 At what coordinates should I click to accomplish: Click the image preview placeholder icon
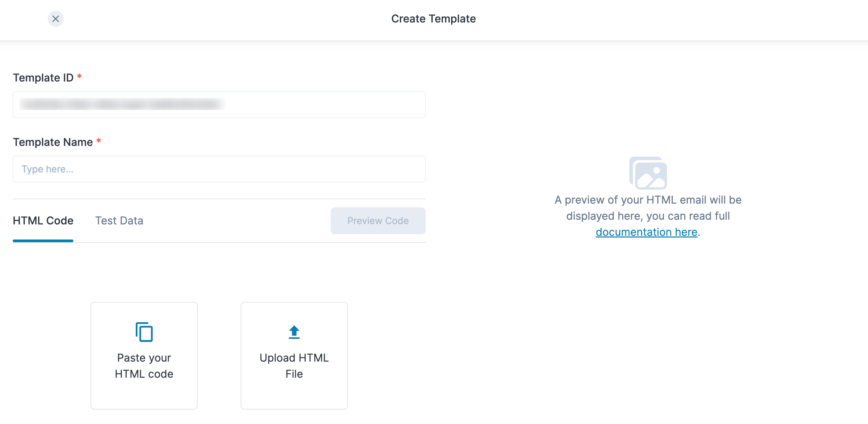pos(647,173)
